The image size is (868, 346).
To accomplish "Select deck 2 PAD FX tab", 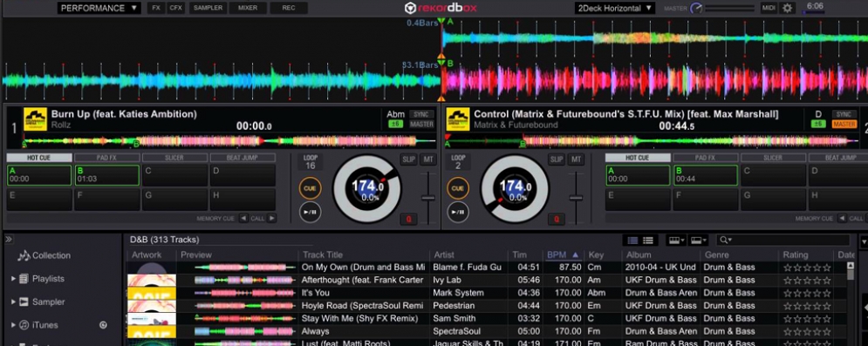I will click(x=705, y=158).
